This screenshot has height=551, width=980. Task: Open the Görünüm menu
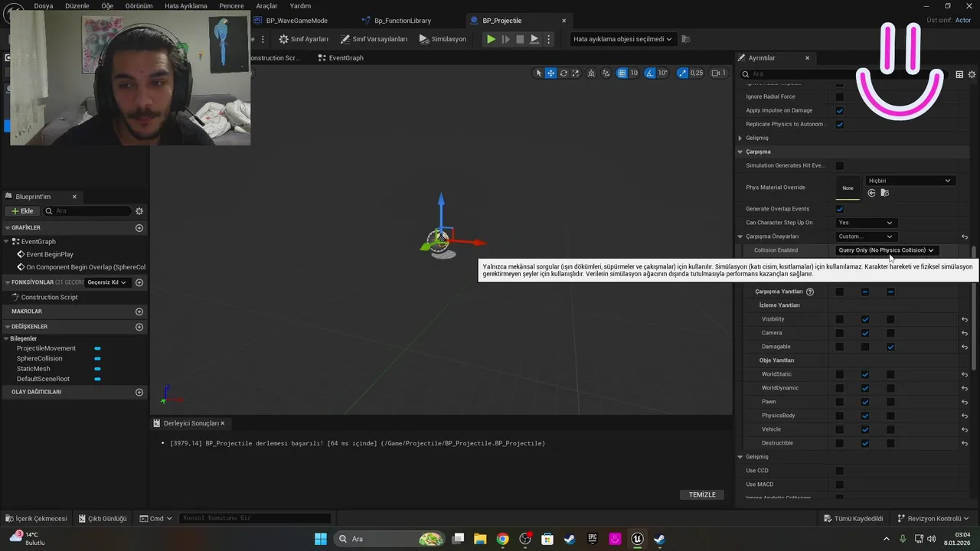(x=139, y=5)
